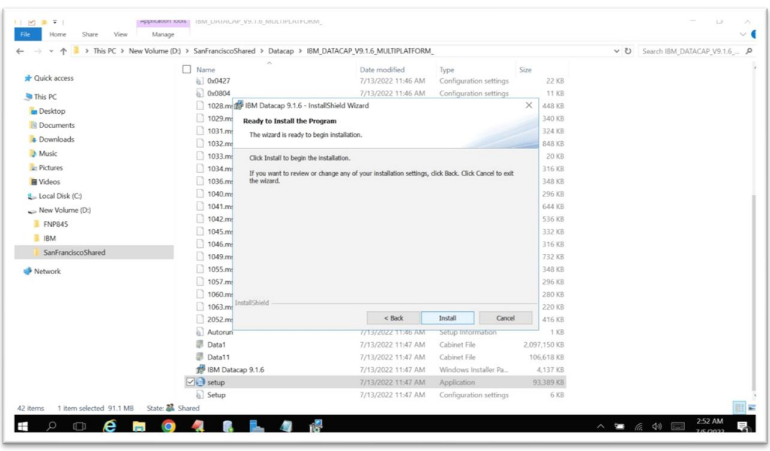
Task: Launch Internet Explorer from taskbar
Action: point(110,425)
